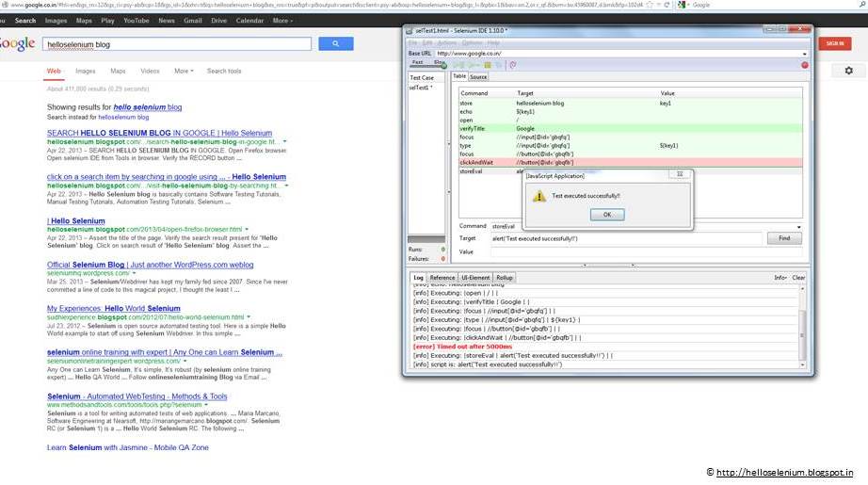Click the red SIGN IN button
The height and width of the screenshot is (485, 868).
(x=835, y=43)
